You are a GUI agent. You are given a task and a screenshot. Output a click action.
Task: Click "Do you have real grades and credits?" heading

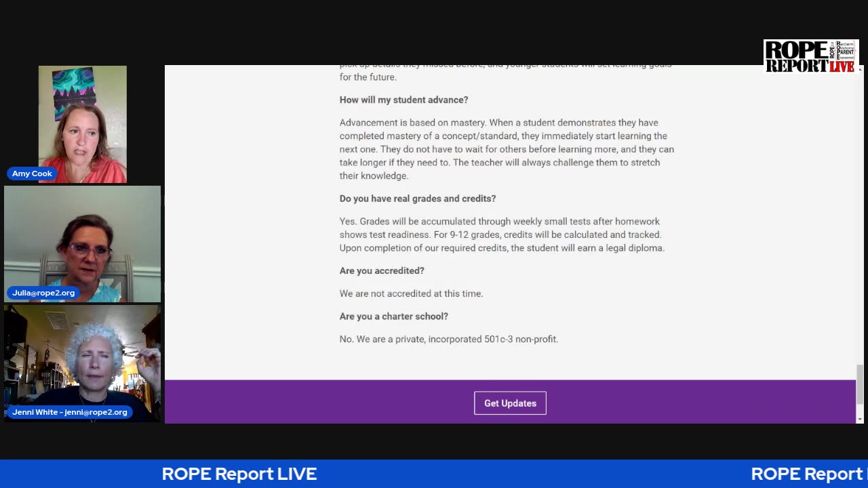coord(418,199)
